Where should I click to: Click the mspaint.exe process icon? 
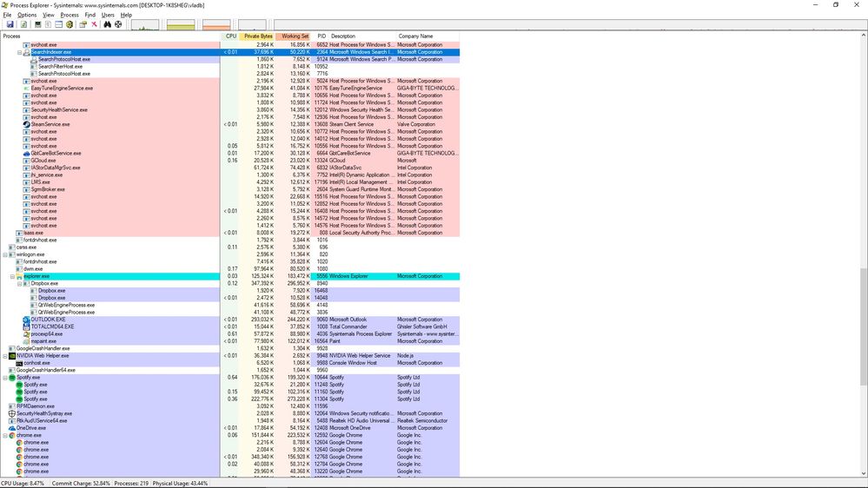click(x=26, y=341)
